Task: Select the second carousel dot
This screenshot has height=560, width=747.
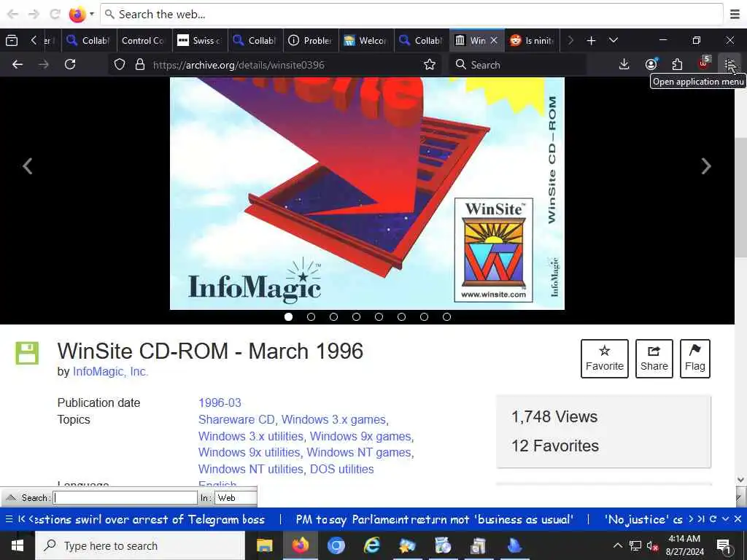Action: pyautogui.click(x=311, y=316)
